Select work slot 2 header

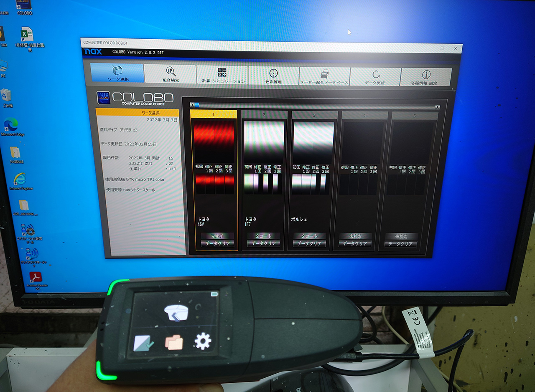coord(264,115)
